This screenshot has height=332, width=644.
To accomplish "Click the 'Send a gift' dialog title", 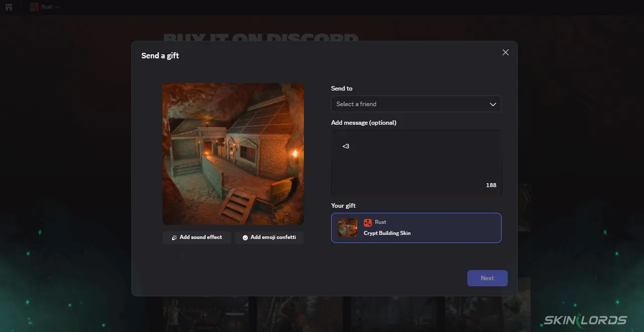I will pos(160,56).
